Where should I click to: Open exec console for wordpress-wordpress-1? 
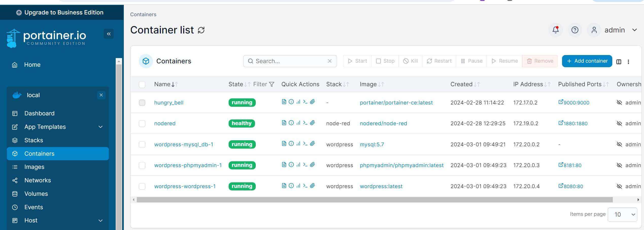(305, 186)
